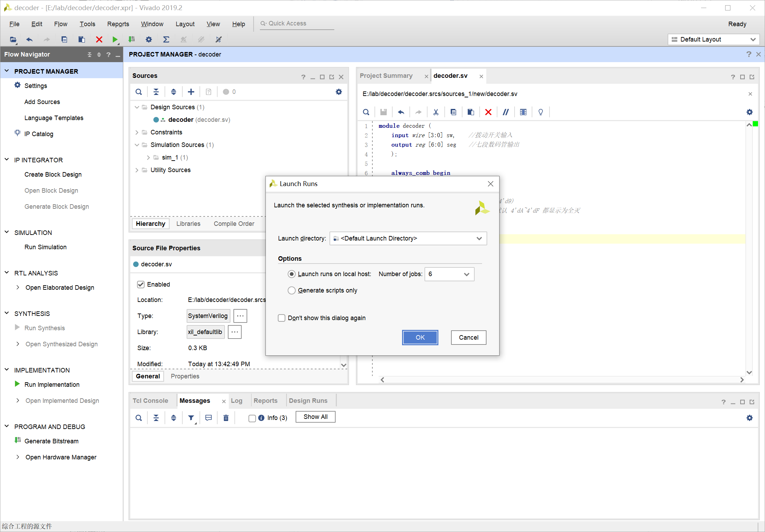Click the filter icon in Messages toolbar
765x532 pixels.
(x=191, y=418)
